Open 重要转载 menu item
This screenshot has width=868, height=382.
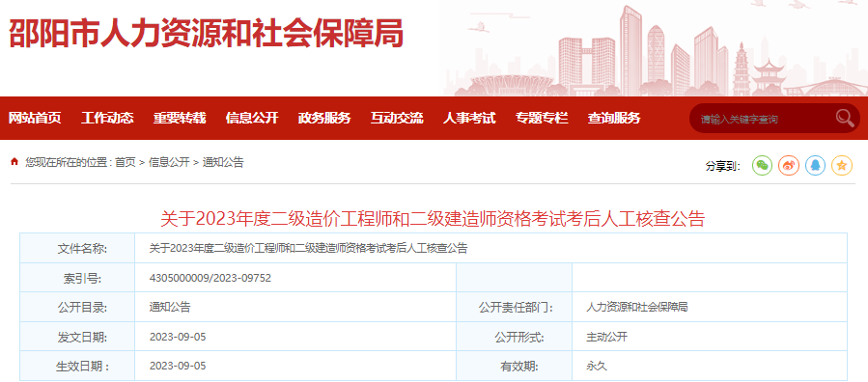pyautogui.click(x=180, y=118)
